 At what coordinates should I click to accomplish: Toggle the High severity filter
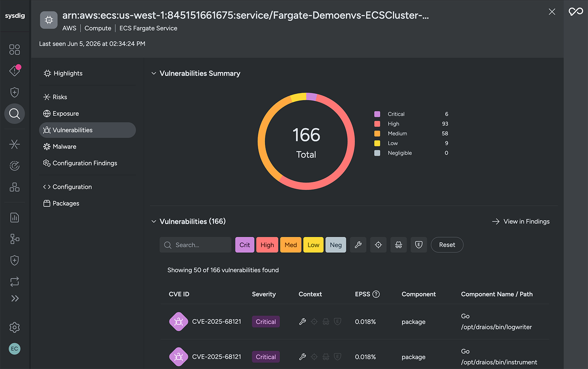(267, 245)
